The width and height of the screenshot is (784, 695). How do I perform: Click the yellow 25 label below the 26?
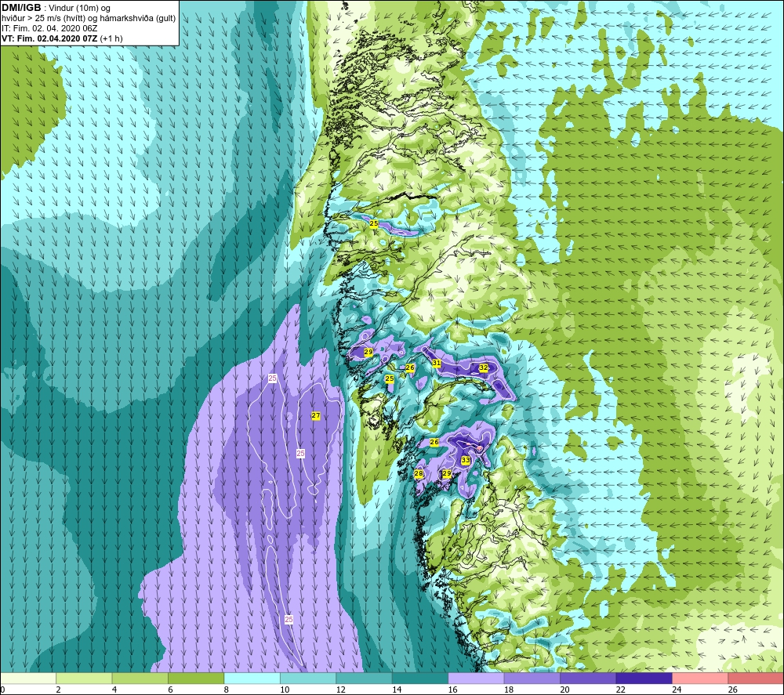[390, 378]
